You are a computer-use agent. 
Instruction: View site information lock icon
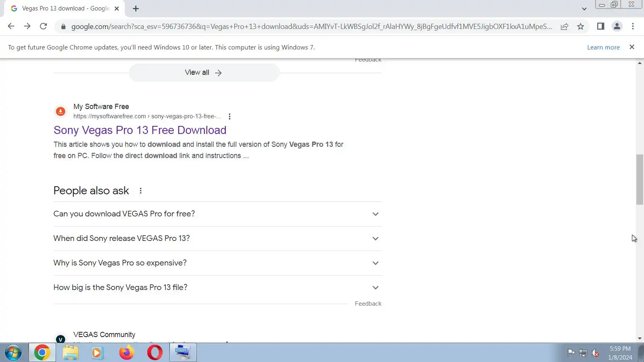pos(63,27)
